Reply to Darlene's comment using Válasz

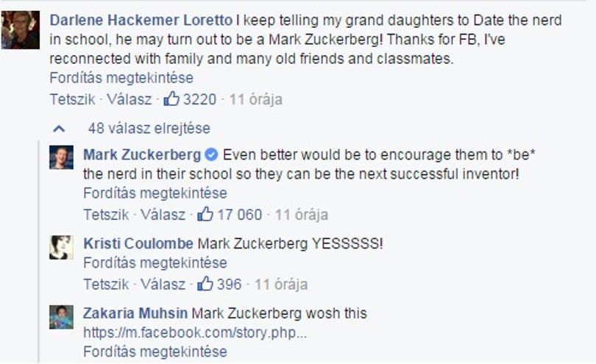click(129, 99)
